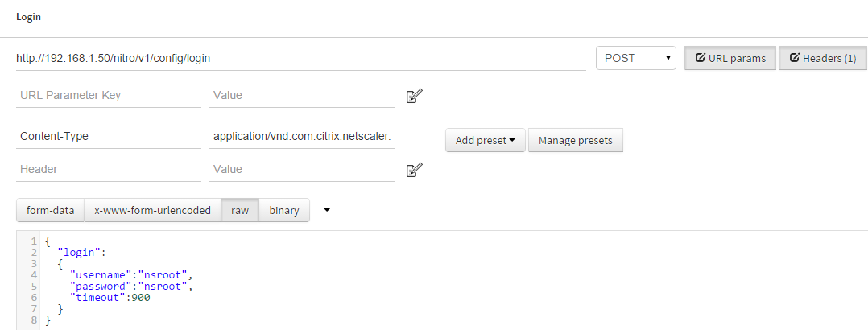868x330 pixels.
Task: Click the header bulk edit icon
Action: (x=415, y=170)
